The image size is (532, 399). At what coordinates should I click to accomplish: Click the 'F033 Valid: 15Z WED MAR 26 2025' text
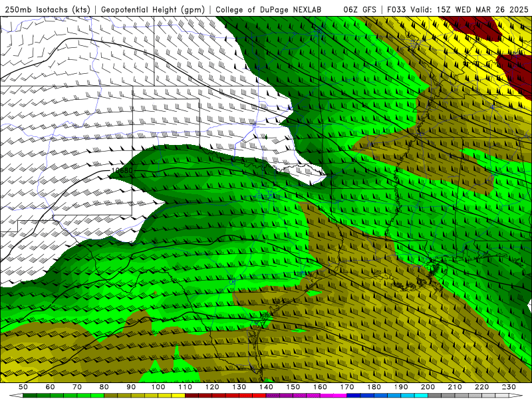[x=458, y=10]
